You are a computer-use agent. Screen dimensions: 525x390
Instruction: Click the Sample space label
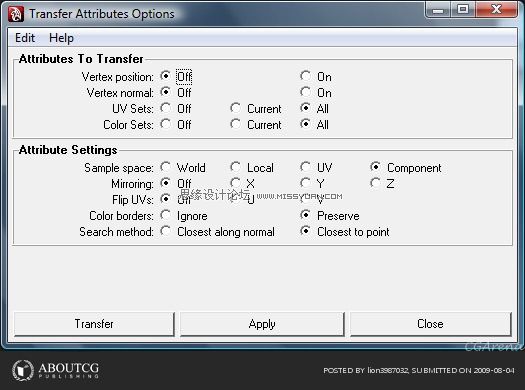119,168
